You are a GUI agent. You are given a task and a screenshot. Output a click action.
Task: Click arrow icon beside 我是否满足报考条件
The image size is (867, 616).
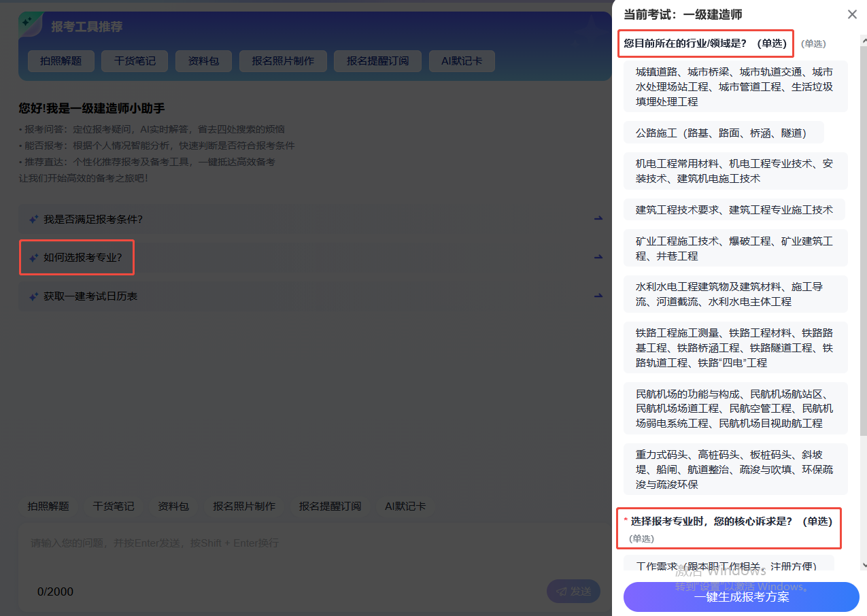click(598, 219)
